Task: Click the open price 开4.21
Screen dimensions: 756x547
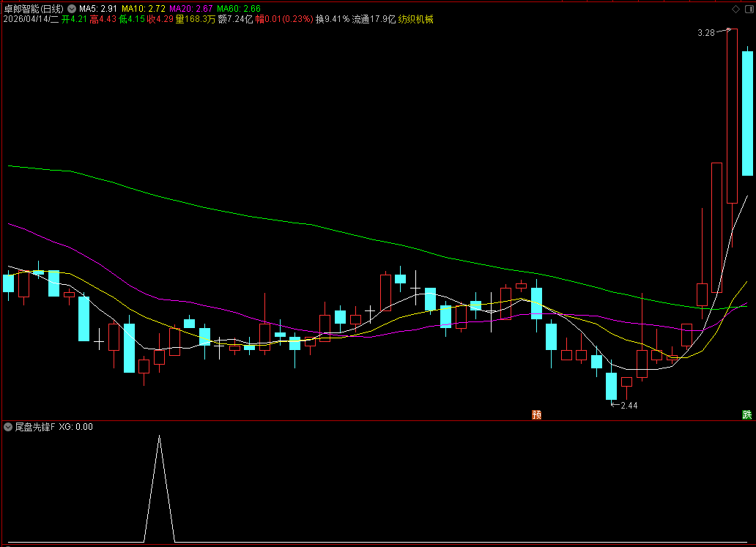Action: point(74,19)
